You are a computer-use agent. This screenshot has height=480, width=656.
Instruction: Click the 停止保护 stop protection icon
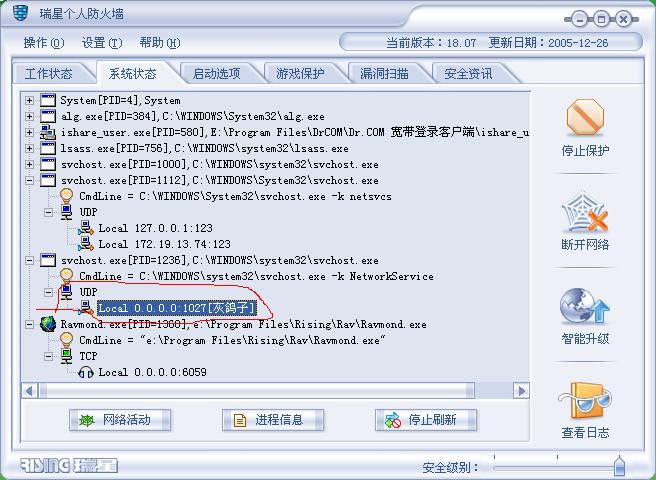coord(585,117)
